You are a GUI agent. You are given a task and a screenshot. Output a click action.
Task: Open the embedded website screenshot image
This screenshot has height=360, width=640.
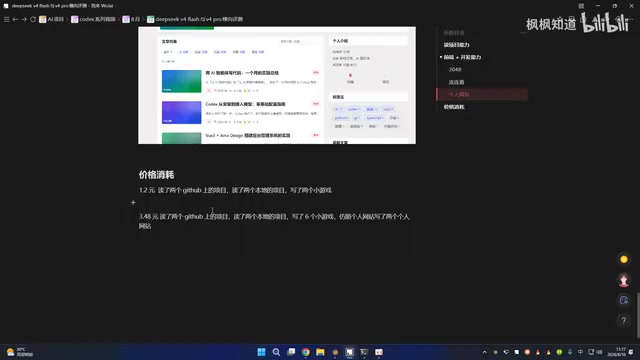[277, 85]
